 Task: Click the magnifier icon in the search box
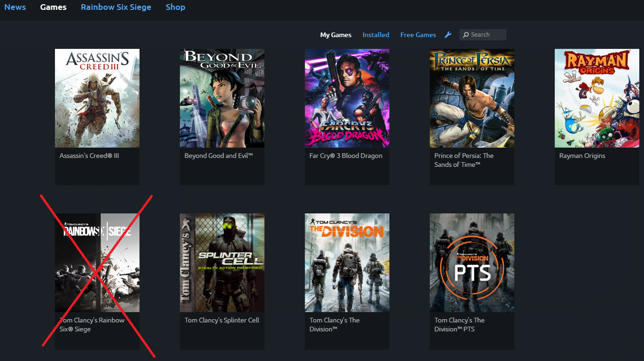click(x=466, y=35)
